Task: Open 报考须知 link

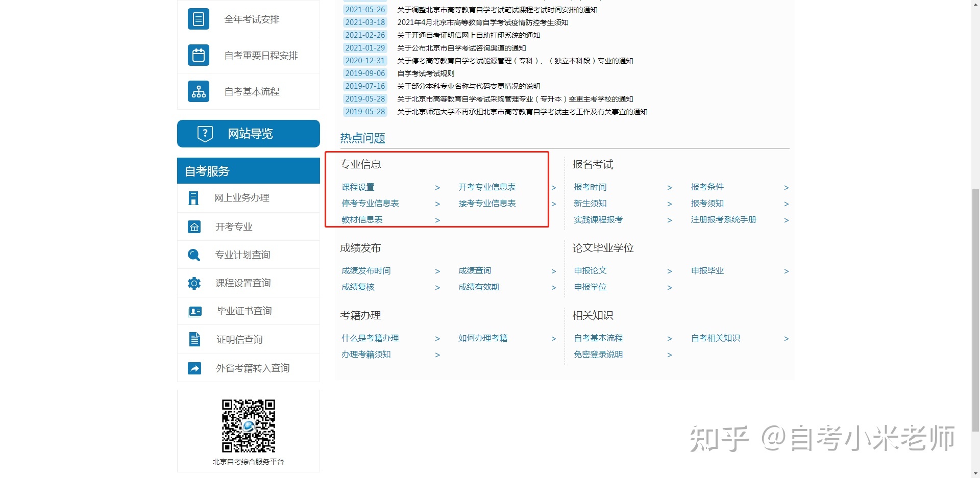Action: coord(707,204)
